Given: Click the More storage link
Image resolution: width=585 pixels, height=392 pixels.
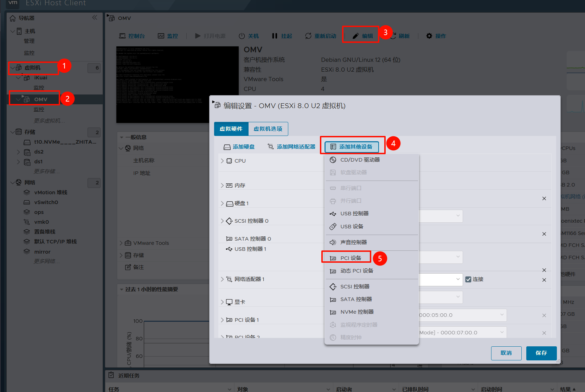Looking at the screenshot, I should point(47,171).
